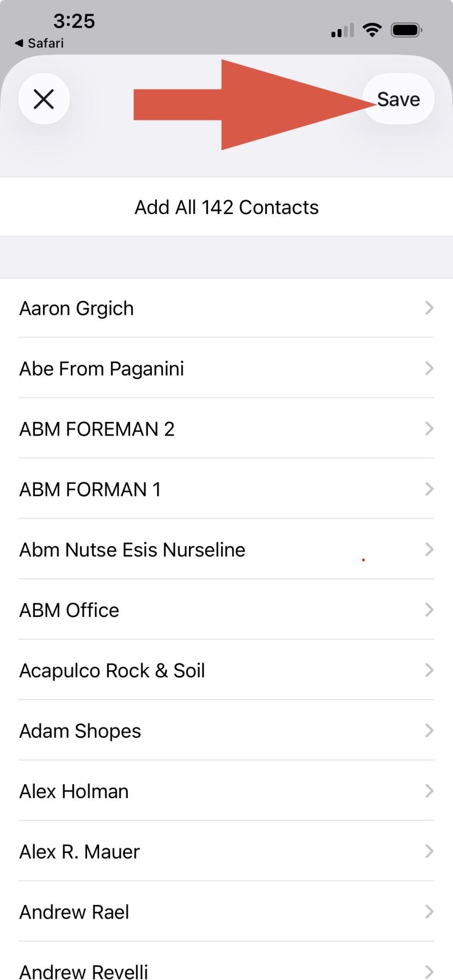Screen dimensions: 453x980
Task: Tap the Wi-Fi status icon
Action: coord(372,30)
